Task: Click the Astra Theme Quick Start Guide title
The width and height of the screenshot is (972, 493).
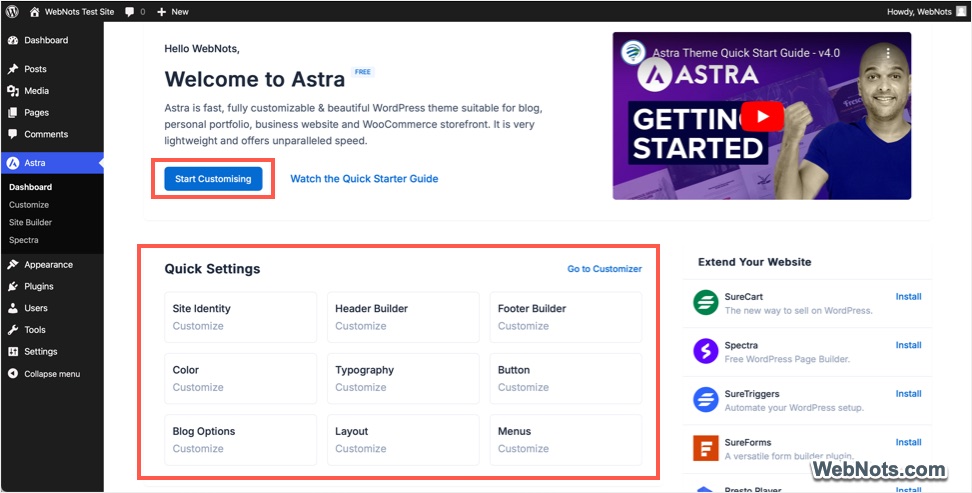Action: tap(746, 53)
